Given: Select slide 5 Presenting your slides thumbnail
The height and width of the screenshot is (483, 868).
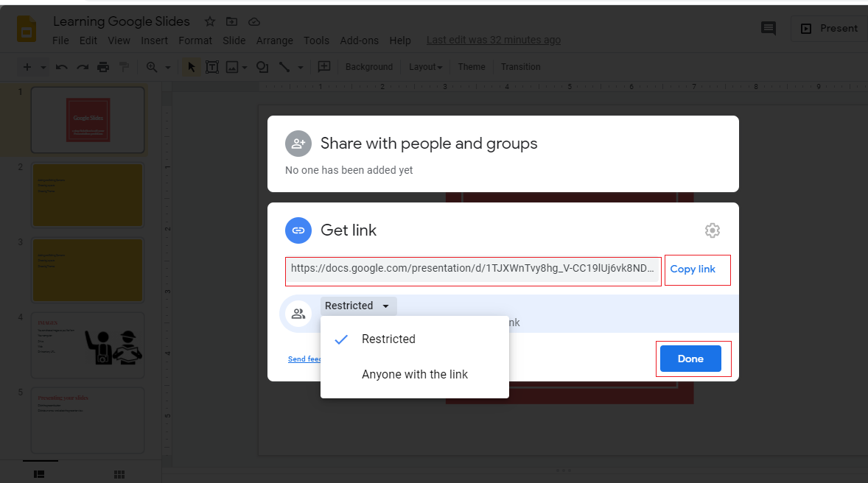Looking at the screenshot, I should tap(88, 420).
